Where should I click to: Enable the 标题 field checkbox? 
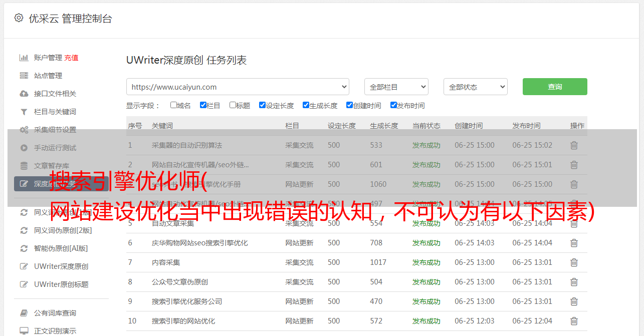(233, 105)
